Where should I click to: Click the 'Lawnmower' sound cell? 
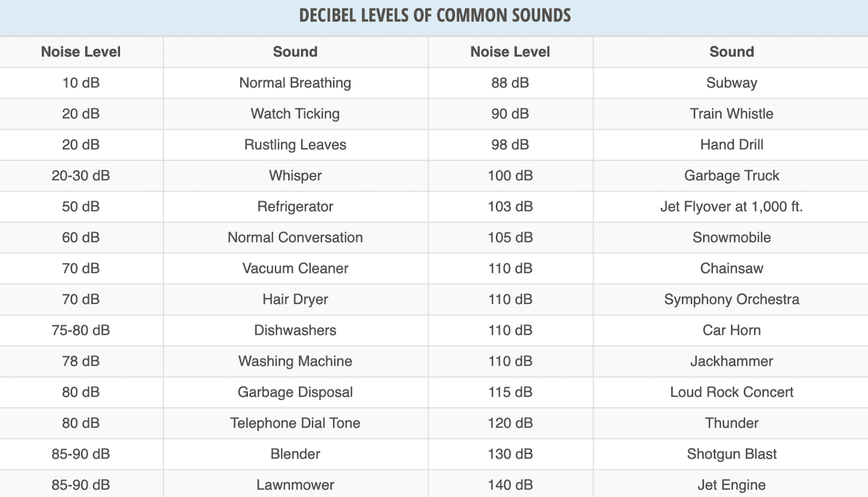coord(295,485)
